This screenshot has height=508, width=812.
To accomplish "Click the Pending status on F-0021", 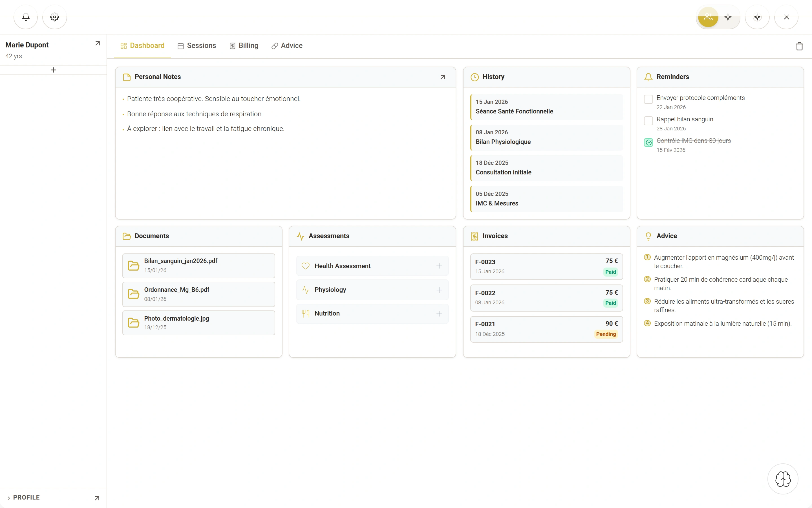I will click(x=606, y=334).
